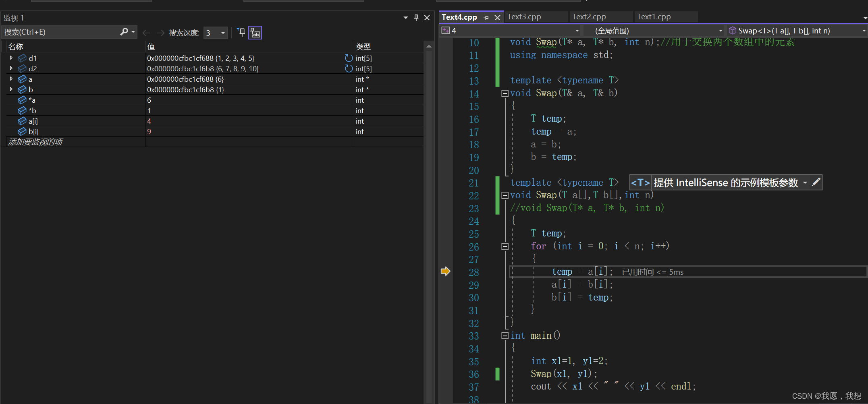Viewport: 868px width, 404px height.
Task: Open the Watch 1 window options dropdown
Action: point(406,18)
